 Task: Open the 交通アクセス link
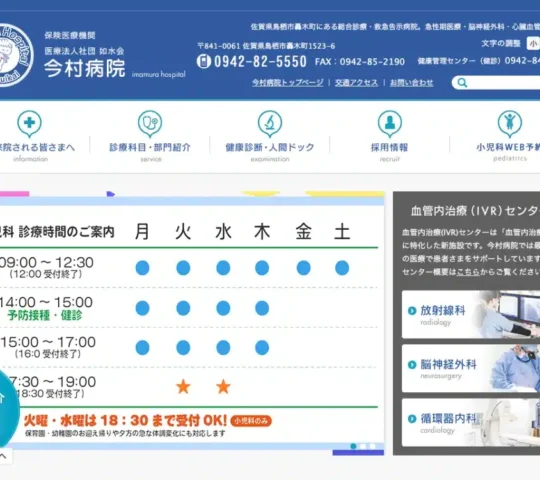tap(356, 83)
